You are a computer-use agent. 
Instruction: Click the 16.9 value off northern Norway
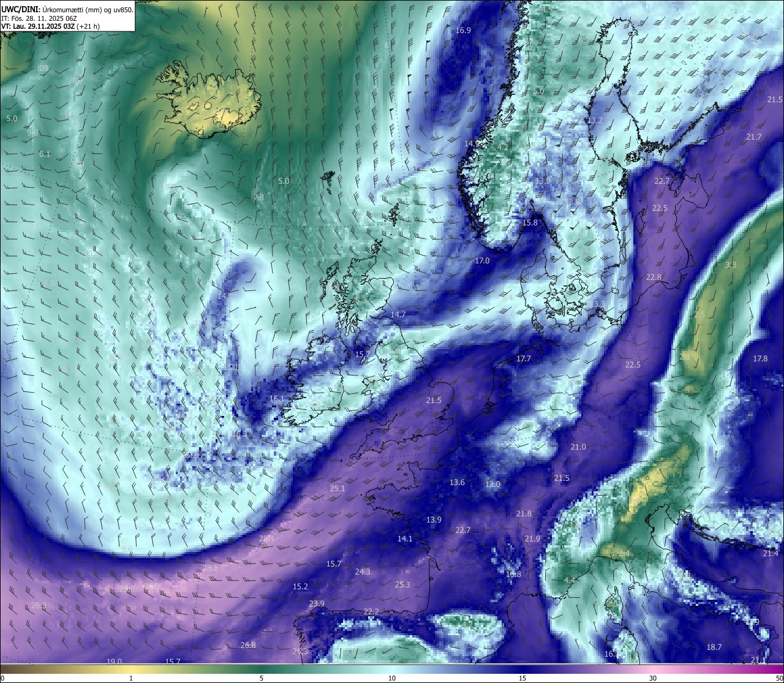click(464, 31)
